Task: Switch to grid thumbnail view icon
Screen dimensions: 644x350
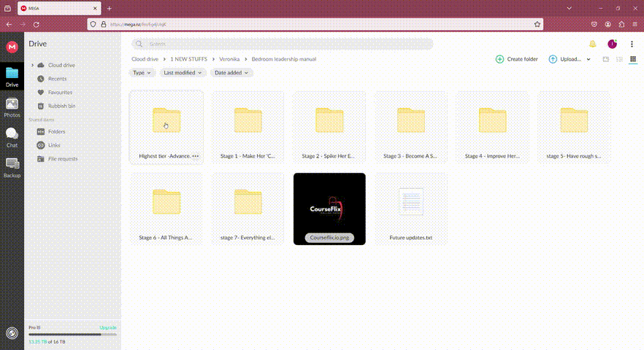Action: (633, 59)
